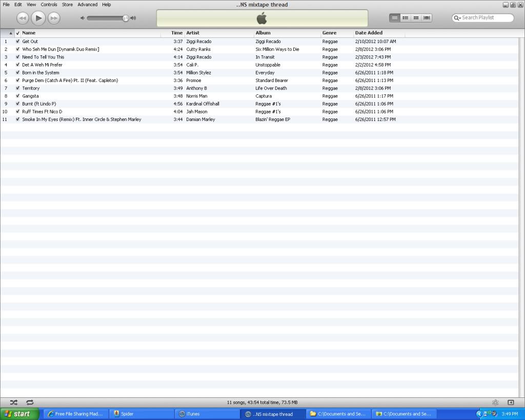Switch to Cover Flow view
The width and height of the screenshot is (525, 420).
tap(427, 17)
